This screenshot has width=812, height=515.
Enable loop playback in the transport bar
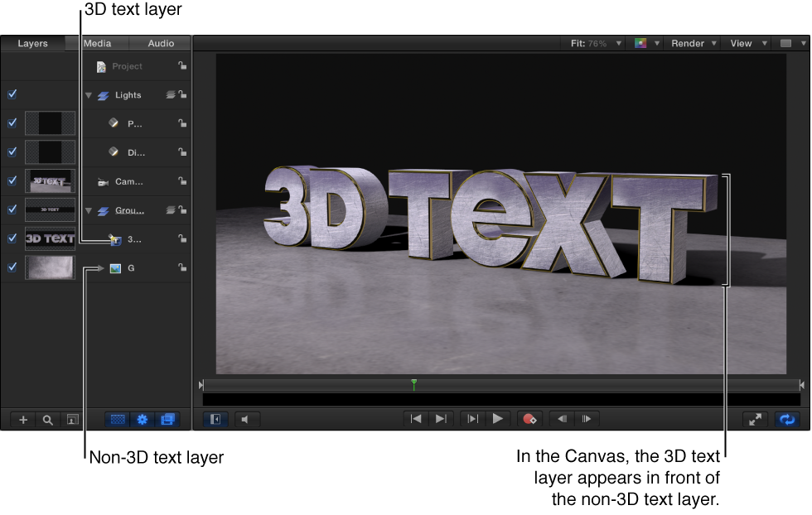point(786,420)
